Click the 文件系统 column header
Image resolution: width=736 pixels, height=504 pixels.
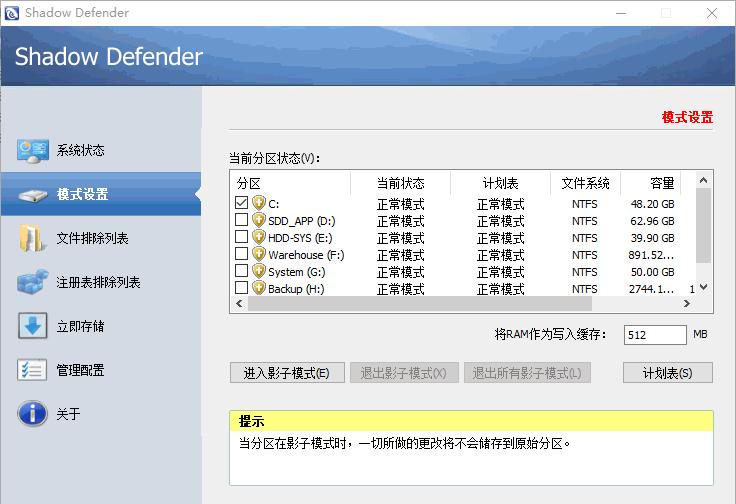[x=585, y=183]
